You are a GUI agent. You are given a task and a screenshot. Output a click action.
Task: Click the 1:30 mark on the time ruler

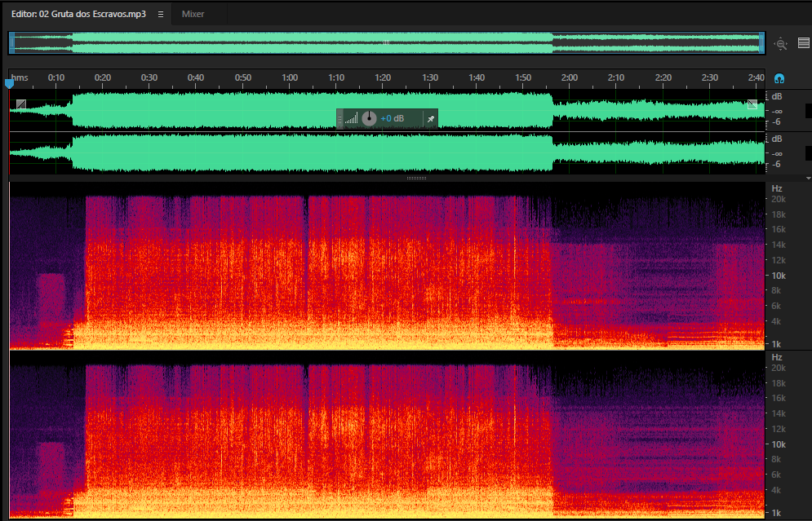coord(430,77)
